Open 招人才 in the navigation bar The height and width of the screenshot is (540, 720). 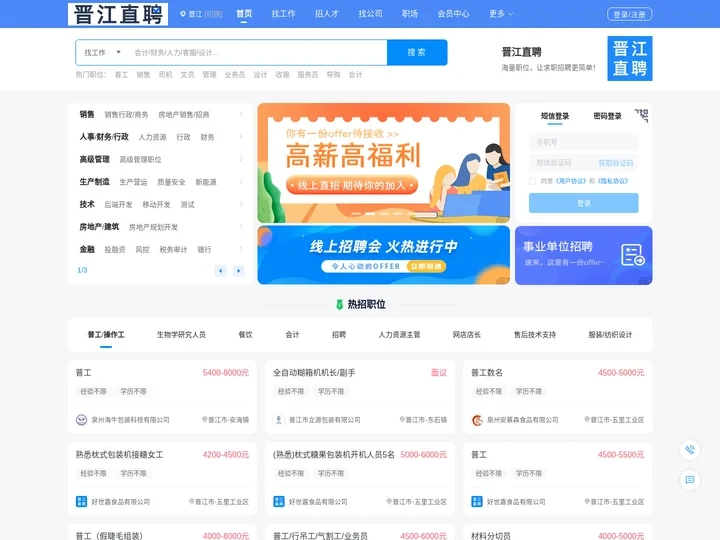[327, 14]
